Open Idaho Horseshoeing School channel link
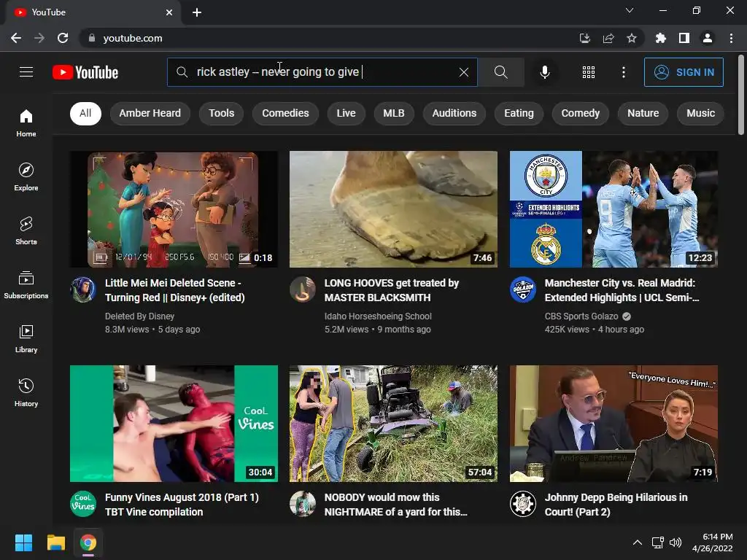 click(x=378, y=316)
